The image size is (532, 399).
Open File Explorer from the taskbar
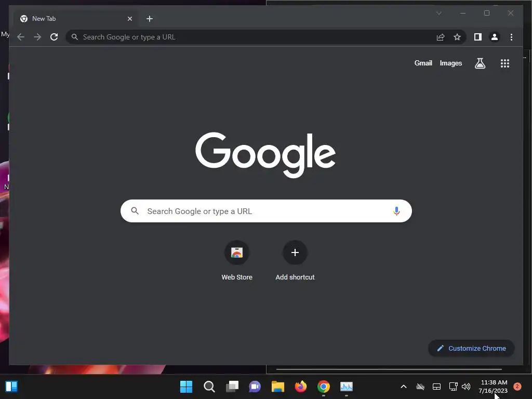(x=277, y=387)
